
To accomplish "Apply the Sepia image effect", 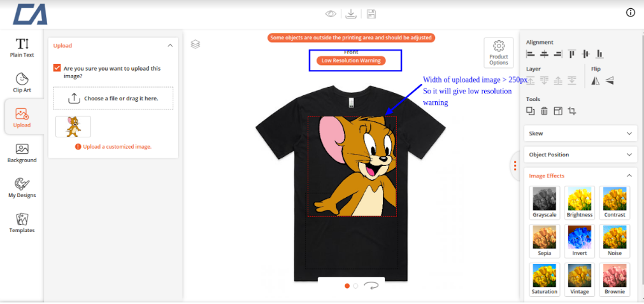I will [x=544, y=240].
